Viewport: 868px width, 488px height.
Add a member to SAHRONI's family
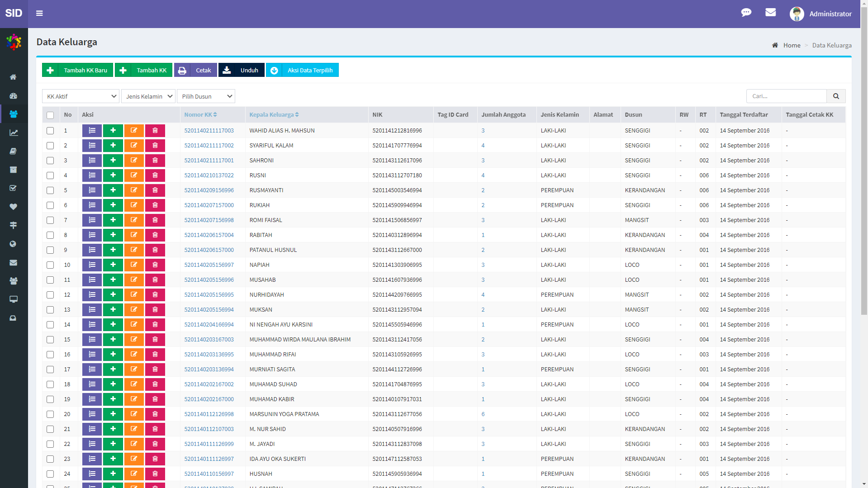point(113,161)
